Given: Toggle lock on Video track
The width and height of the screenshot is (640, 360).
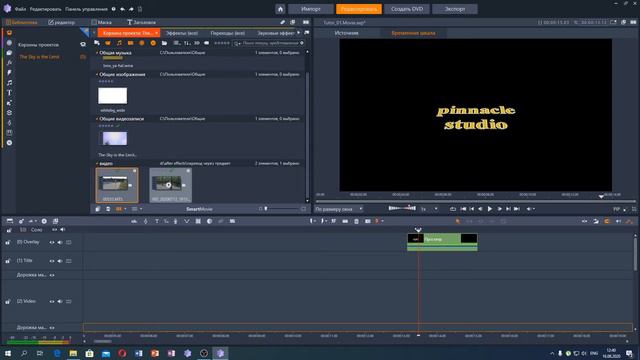Looking at the screenshot, I should pyautogui.click(x=8, y=302).
